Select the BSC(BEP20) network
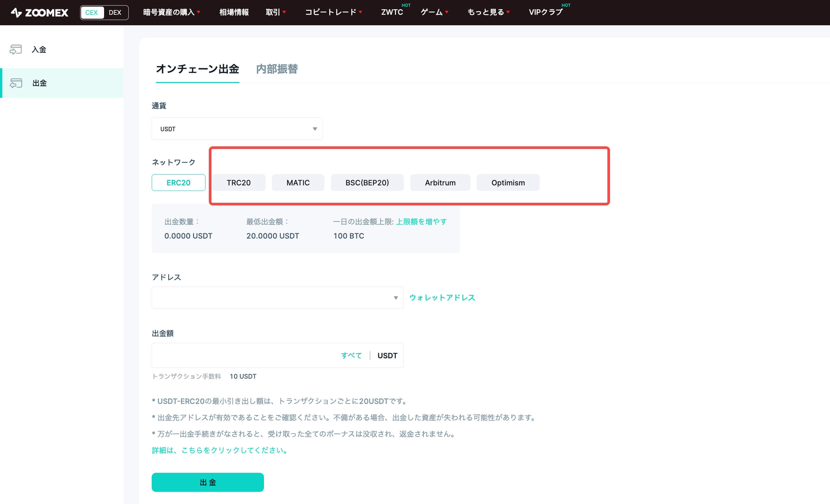This screenshot has width=830, height=504. click(367, 182)
